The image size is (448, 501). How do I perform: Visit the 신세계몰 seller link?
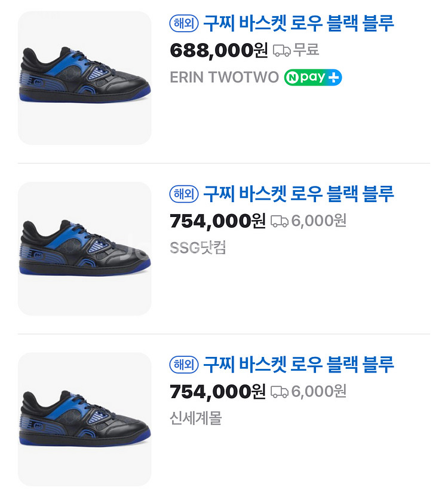coord(195,418)
